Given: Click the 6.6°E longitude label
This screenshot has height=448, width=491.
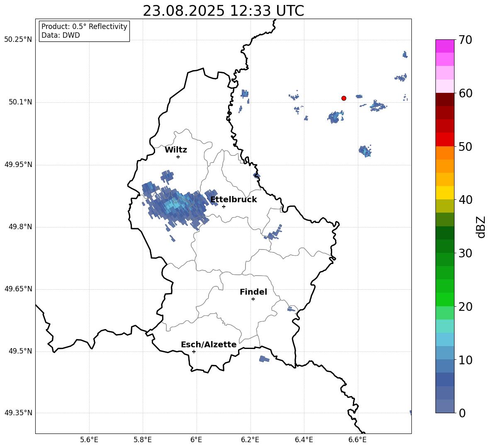Looking at the screenshot, I should 357,440.
